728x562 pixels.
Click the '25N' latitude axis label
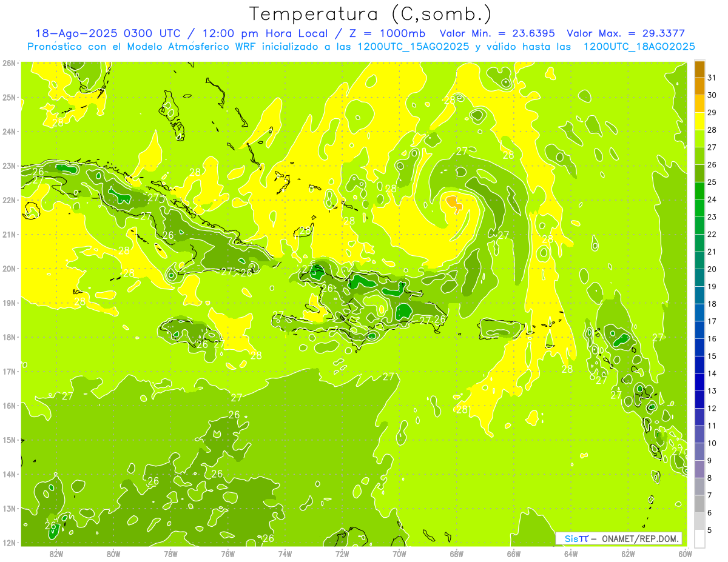click(x=8, y=98)
